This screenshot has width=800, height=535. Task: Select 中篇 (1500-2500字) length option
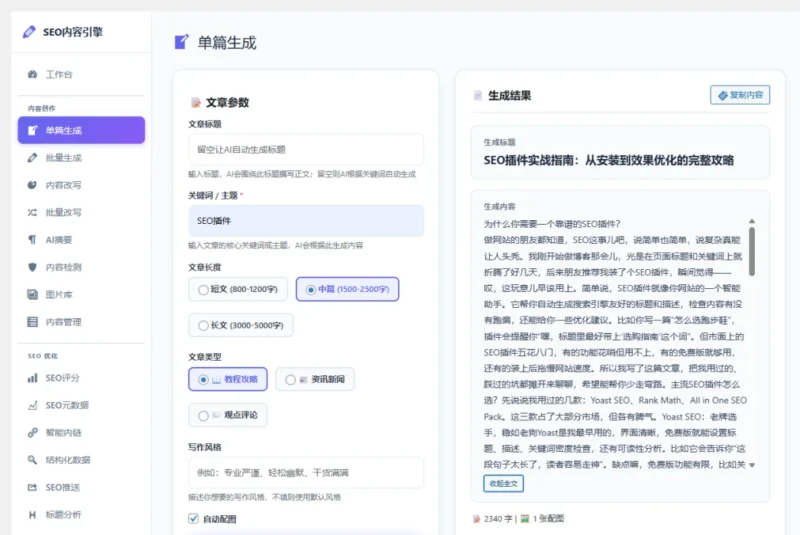347,289
